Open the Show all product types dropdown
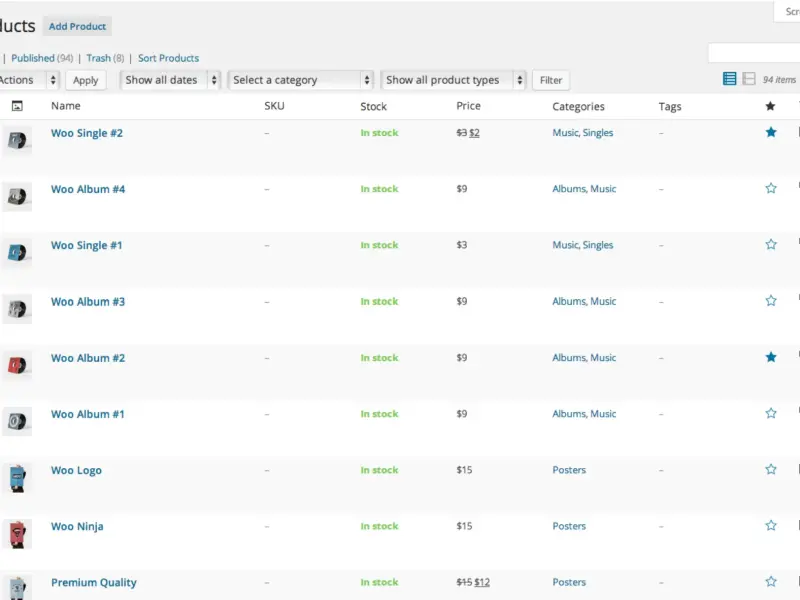Viewport: 800px width, 600px height. click(453, 80)
